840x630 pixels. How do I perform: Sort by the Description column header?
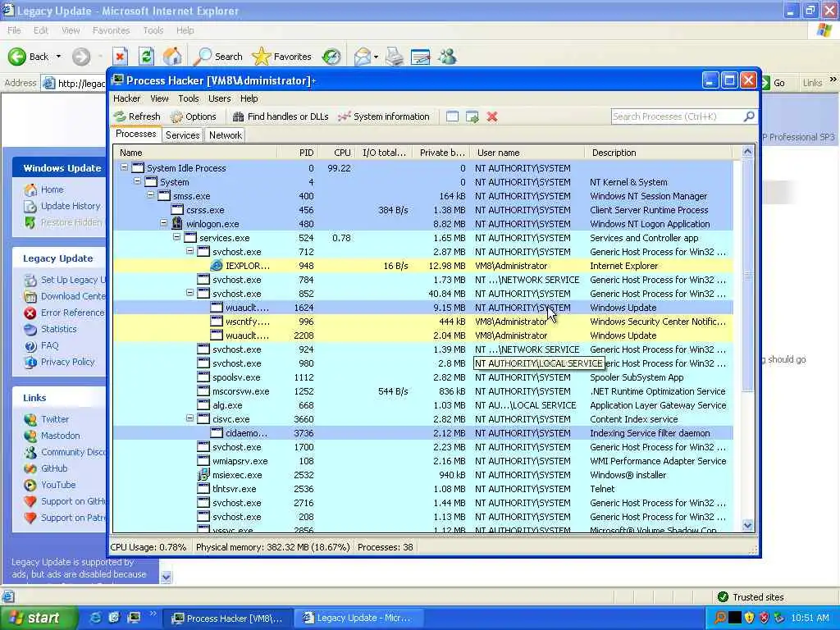click(x=659, y=153)
